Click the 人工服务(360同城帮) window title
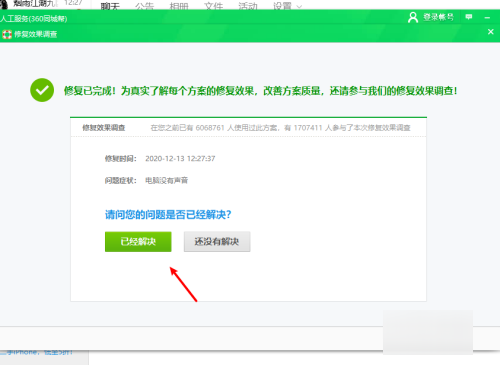 34,19
